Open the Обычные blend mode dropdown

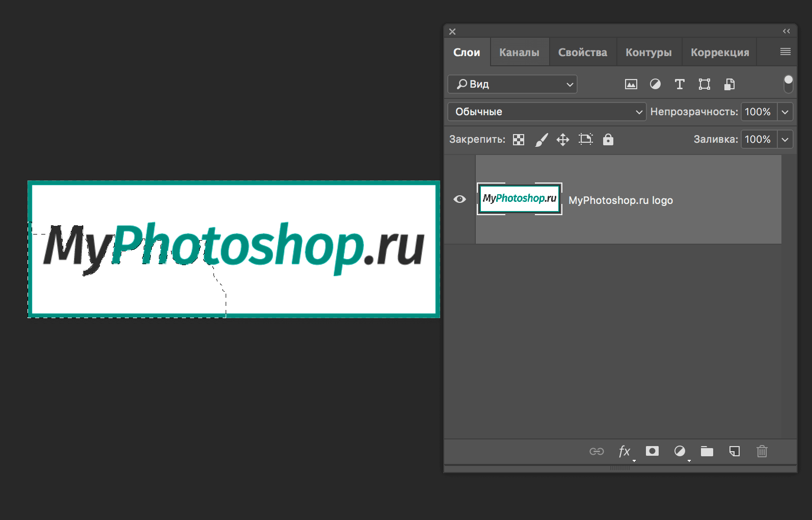[x=547, y=112]
